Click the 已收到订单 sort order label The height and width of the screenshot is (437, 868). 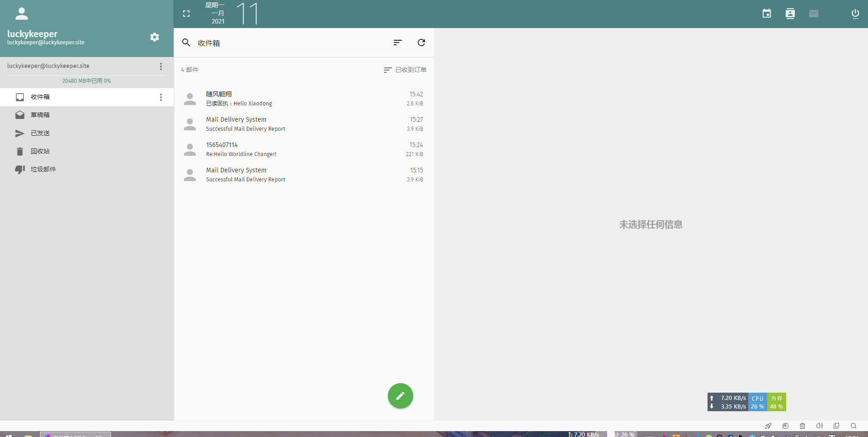tap(406, 70)
